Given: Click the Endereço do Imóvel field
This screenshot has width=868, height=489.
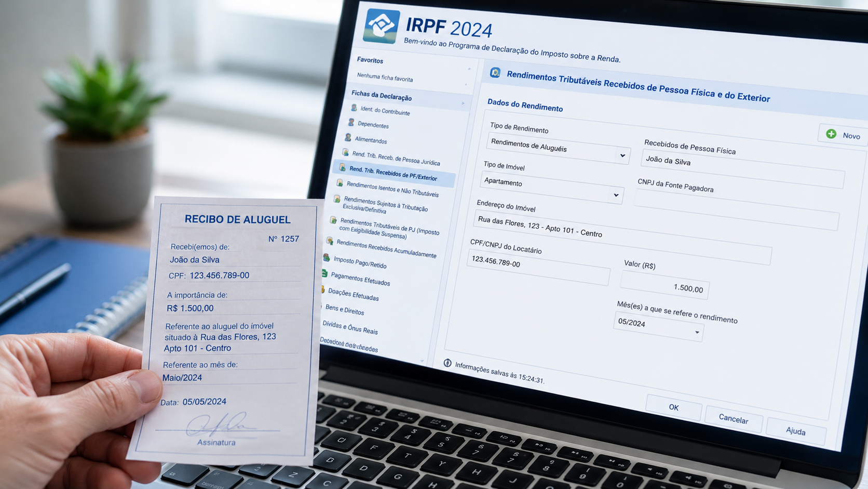Looking at the screenshot, I should [622, 237].
